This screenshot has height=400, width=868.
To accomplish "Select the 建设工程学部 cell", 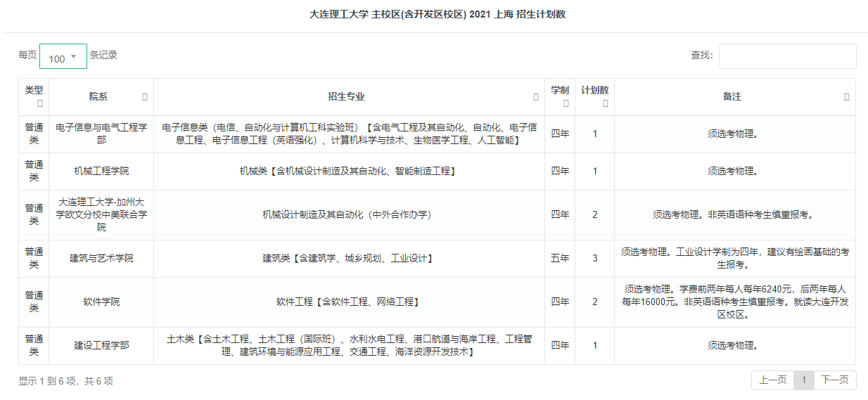I will pyautogui.click(x=101, y=345).
